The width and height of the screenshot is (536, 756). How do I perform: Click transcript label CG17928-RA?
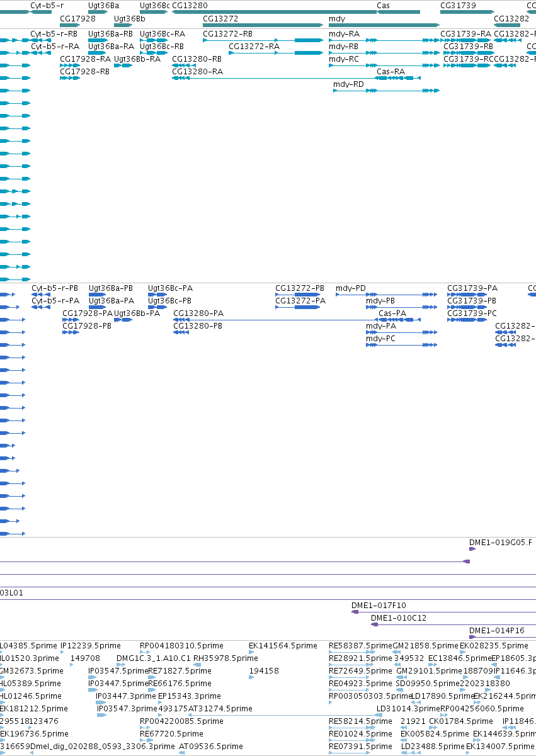[85, 59]
